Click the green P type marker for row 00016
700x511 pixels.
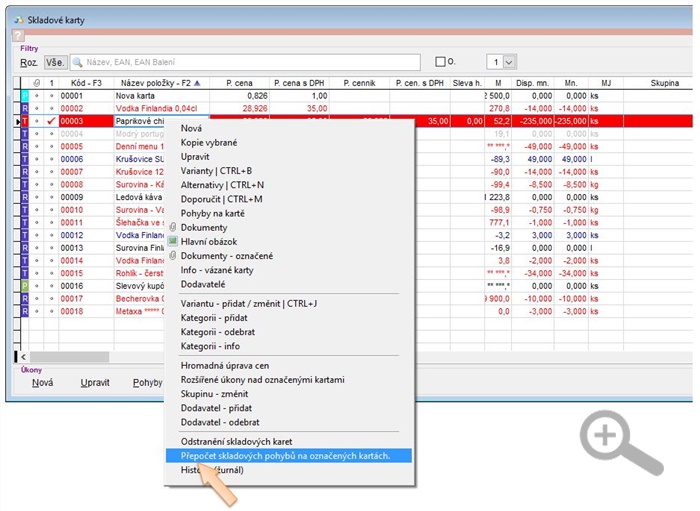[25, 286]
